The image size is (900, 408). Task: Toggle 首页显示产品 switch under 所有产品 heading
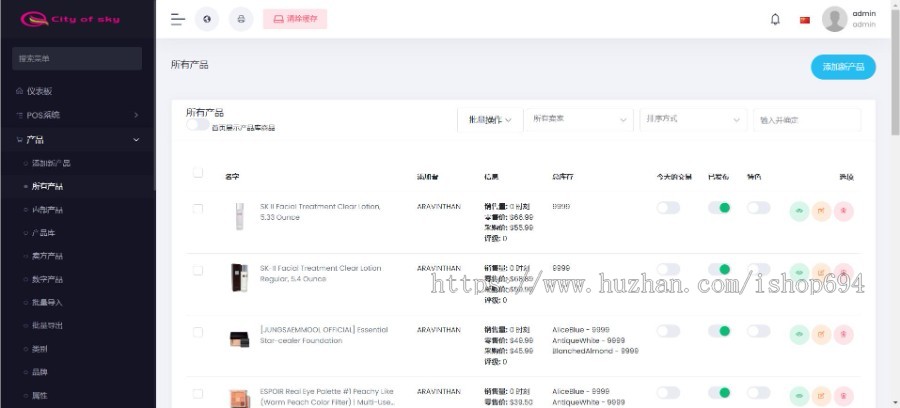click(x=197, y=125)
